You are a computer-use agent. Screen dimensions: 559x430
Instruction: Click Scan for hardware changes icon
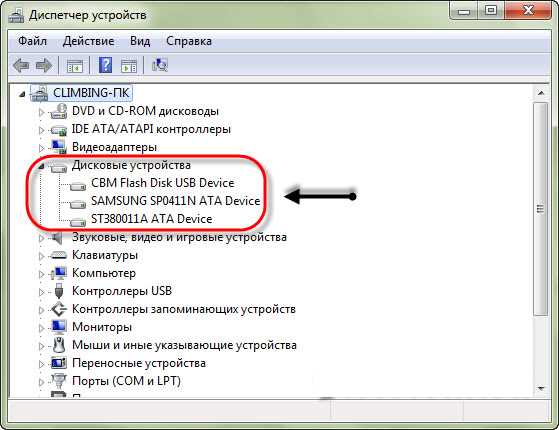160,65
